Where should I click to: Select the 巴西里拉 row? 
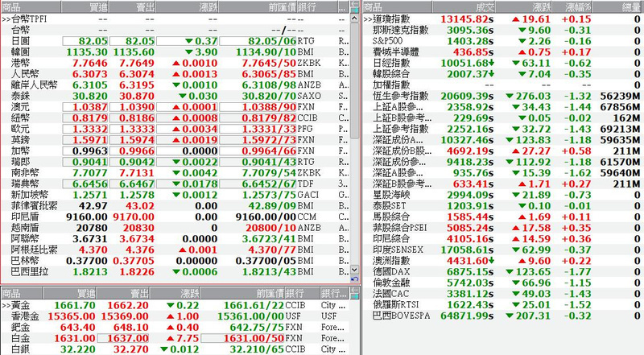(x=175, y=271)
